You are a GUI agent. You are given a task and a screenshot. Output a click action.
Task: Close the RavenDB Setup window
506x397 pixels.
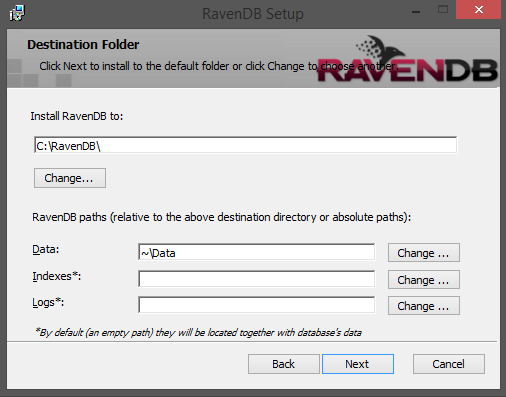coord(478,10)
